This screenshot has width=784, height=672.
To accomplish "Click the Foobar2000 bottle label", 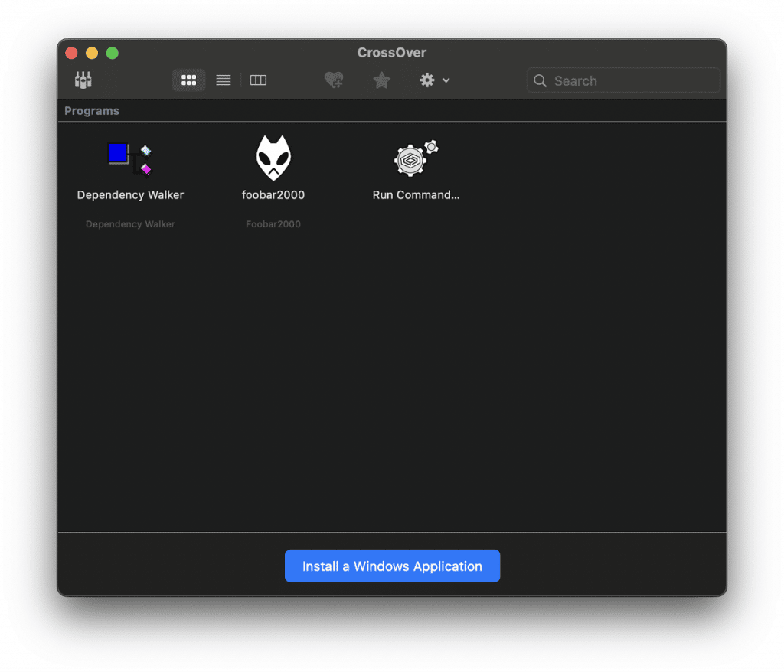I will click(x=273, y=223).
